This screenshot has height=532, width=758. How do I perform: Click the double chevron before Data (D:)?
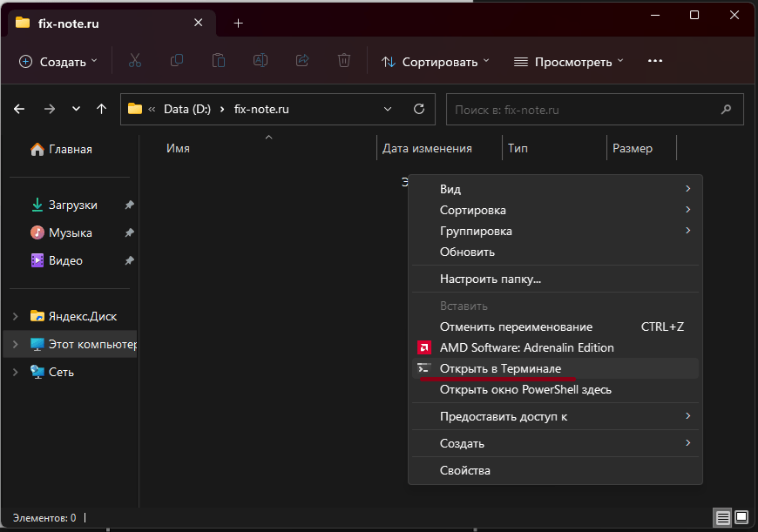(x=152, y=110)
